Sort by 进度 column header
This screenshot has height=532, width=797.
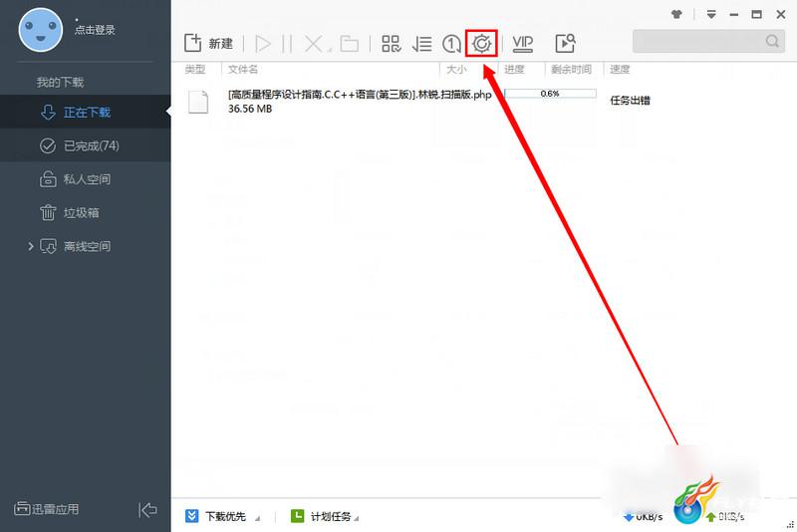pyautogui.click(x=514, y=70)
